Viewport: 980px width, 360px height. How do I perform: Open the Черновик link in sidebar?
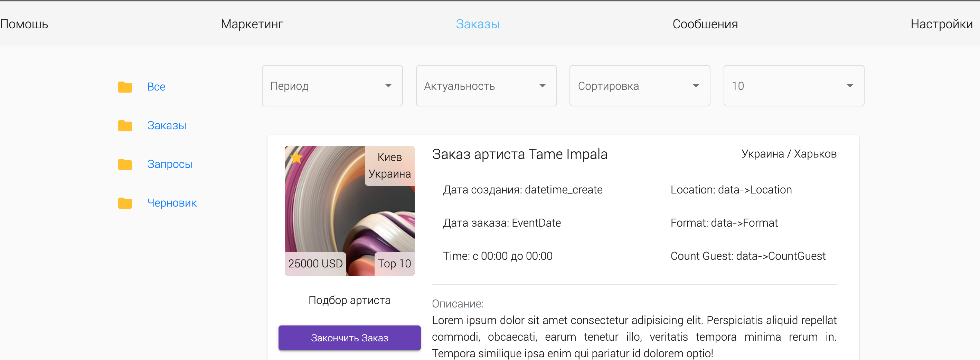click(172, 203)
